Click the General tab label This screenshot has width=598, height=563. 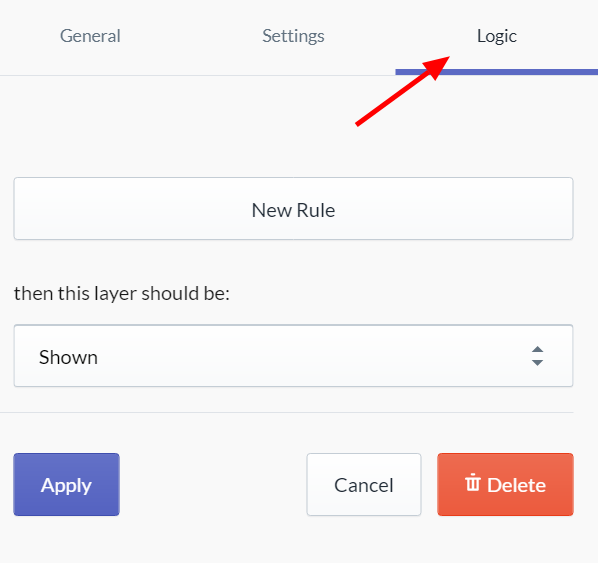coord(90,36)
